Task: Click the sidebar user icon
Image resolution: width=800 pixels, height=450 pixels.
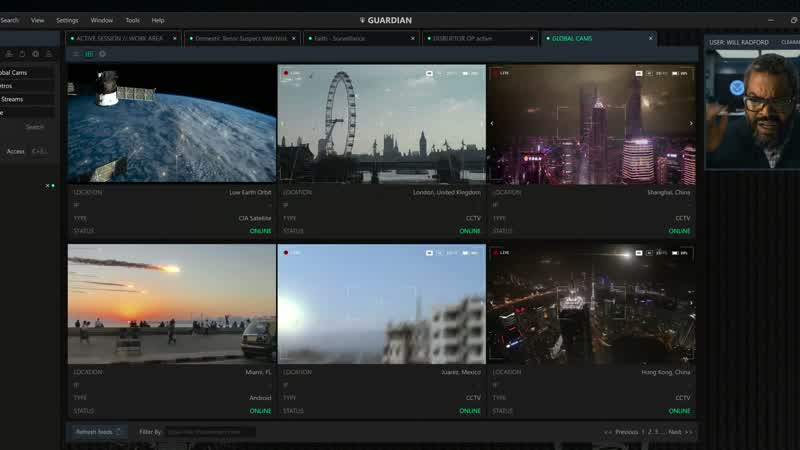Action: coord(9,54)
